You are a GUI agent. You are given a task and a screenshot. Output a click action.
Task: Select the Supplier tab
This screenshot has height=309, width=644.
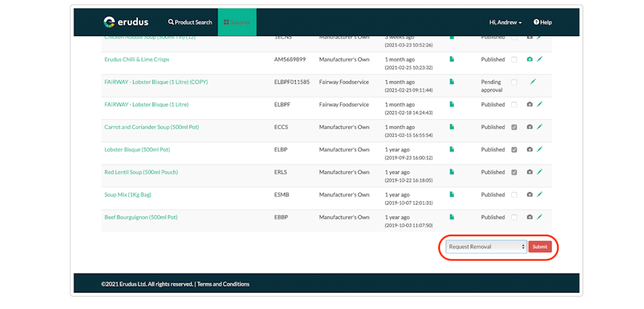coord(237,22)
